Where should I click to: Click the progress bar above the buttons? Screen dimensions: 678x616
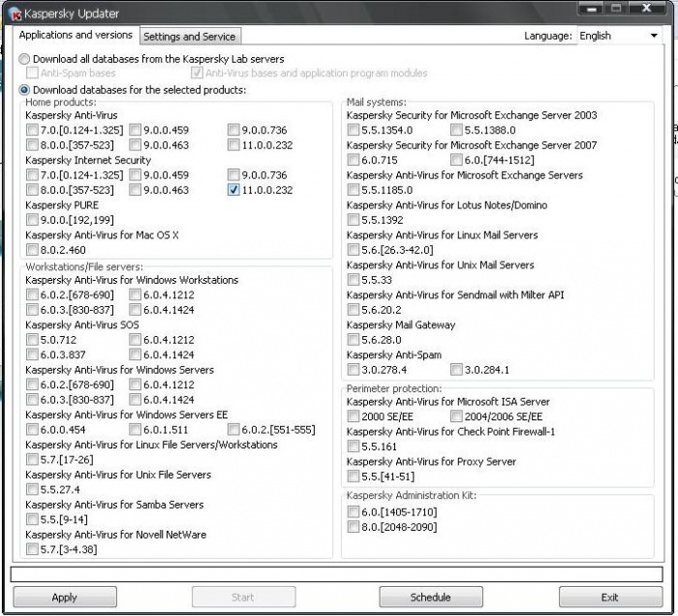pos(336,574)
